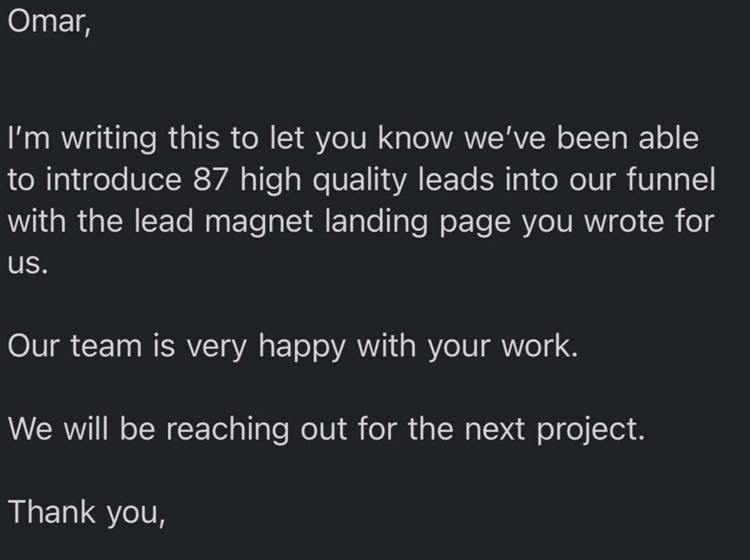Click the word "able"
750x560 pixels.
click(669, 138)
